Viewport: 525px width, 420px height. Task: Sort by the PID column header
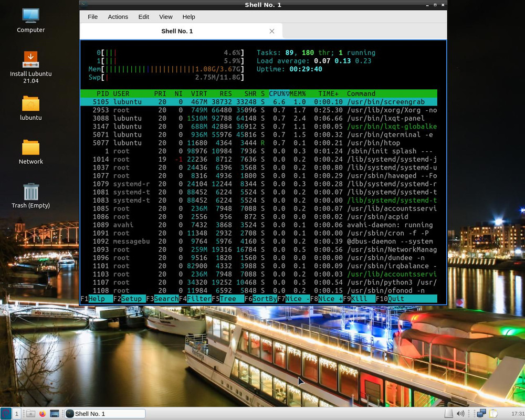tap(103, 94)
